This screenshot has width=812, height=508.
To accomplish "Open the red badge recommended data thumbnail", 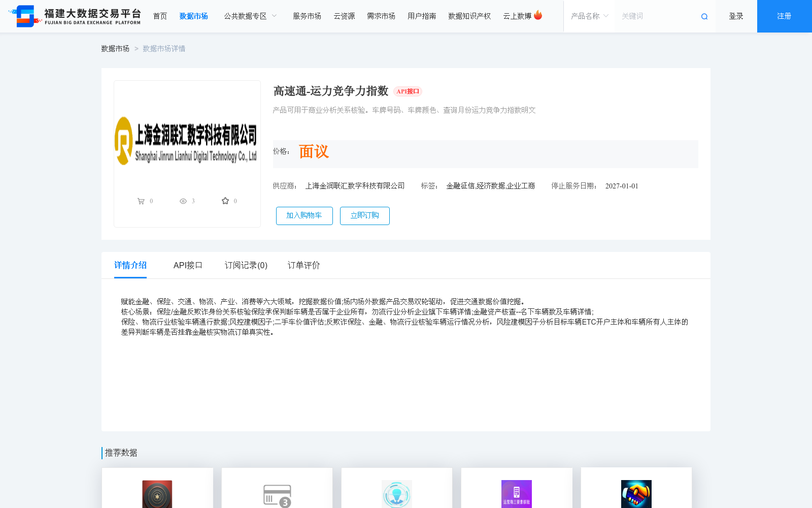I will click(157, 494).
